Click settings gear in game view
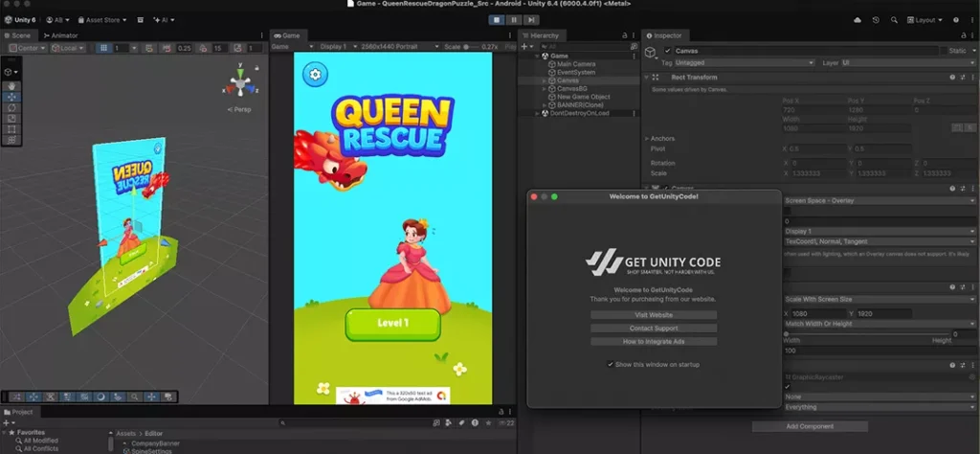Viewport: 980px width, 454px height. (315, 75)
